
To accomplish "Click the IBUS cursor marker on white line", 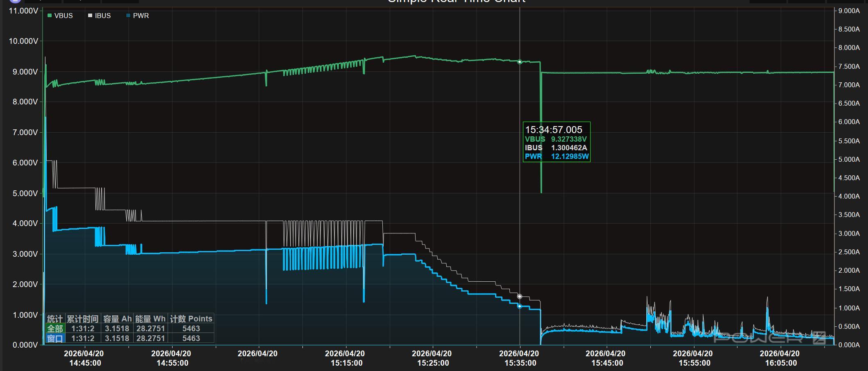I will tap(520, 296).
